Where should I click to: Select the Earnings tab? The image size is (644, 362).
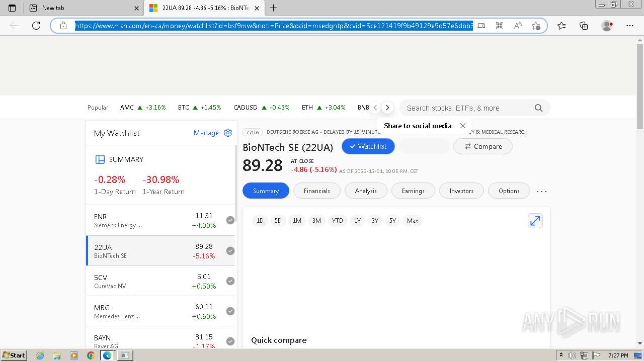click(x=413, y=191)
